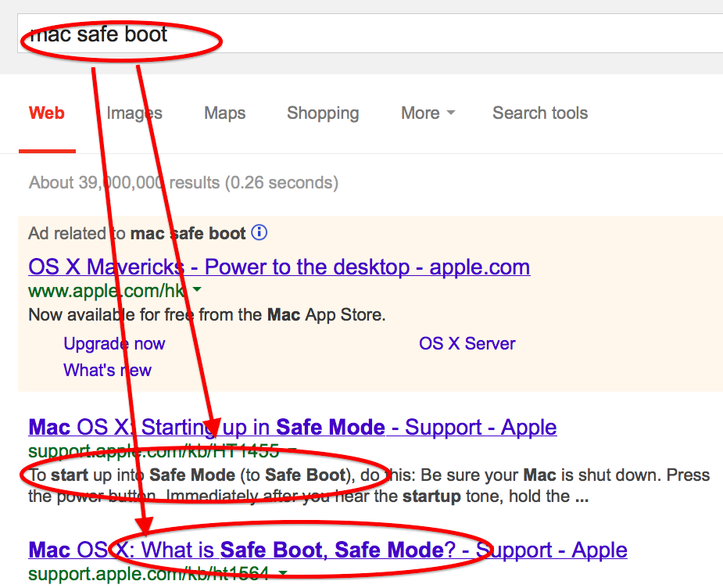Screen dimensions: 723x588
Task: Click the support.apple.com/kb/HT1455 green URL
Action: (x=153, y=450)
